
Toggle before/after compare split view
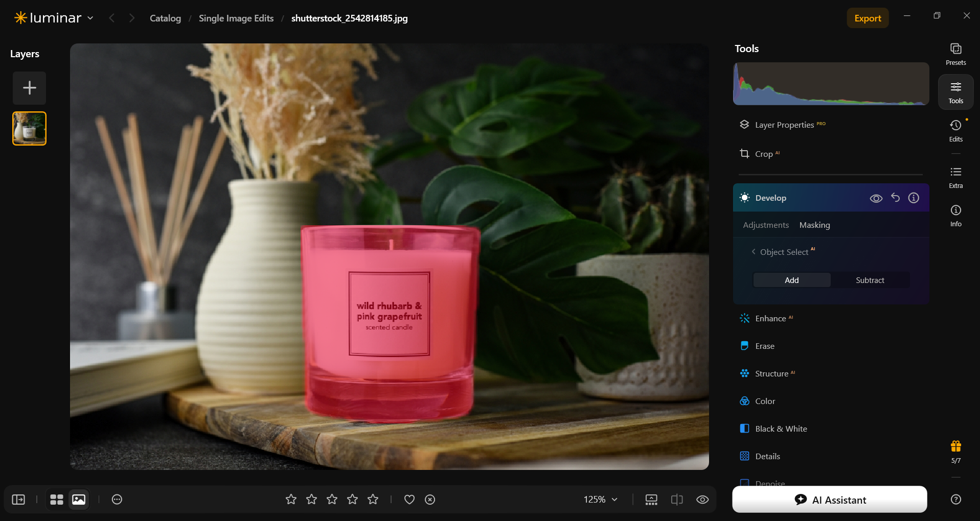[677, 500]
